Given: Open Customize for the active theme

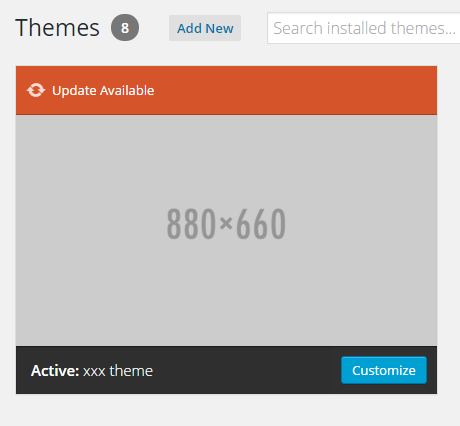Looking at the screenshot, I should tap(384, 370).
